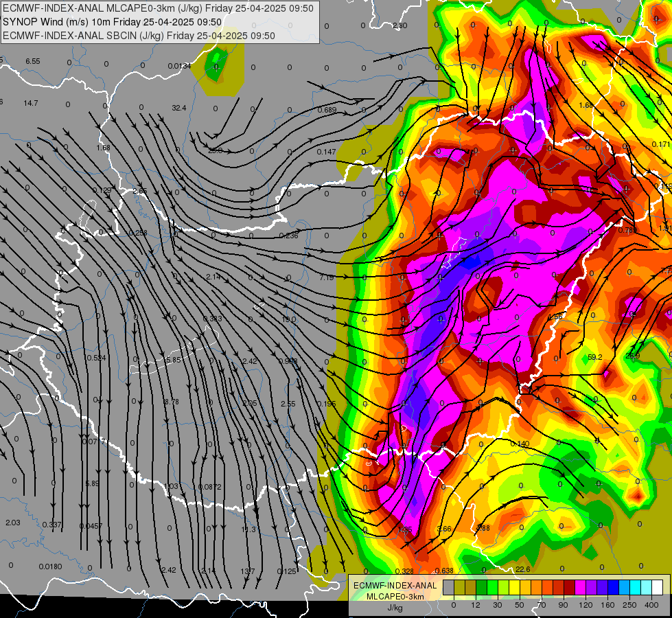Click the map value 2.65
Screen dimensions: 672x618
click(140, 191)
